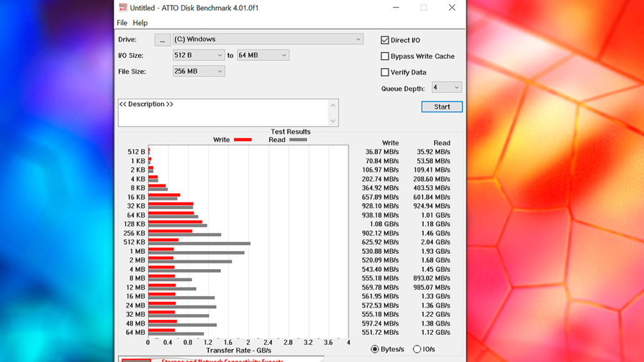This screenshot has height=362, width=644.
Task: Select the Bytes/s radio button
Action: tap(374, 349)
